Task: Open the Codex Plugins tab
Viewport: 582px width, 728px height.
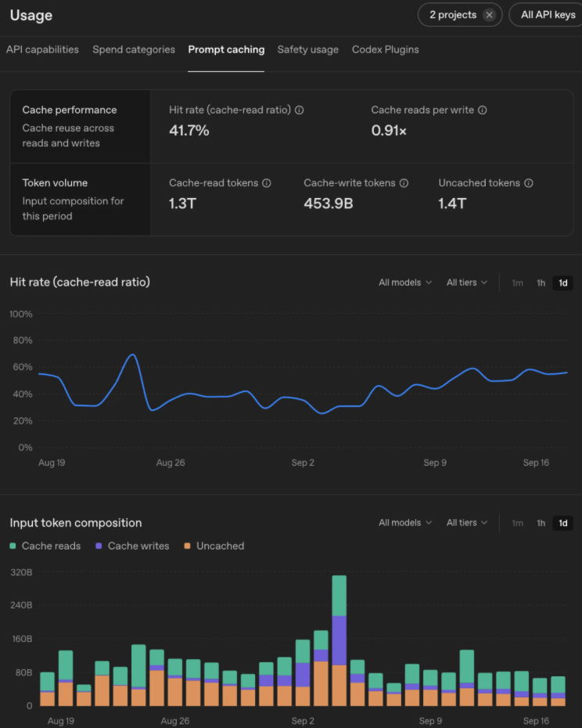Action: pos(385,49)
